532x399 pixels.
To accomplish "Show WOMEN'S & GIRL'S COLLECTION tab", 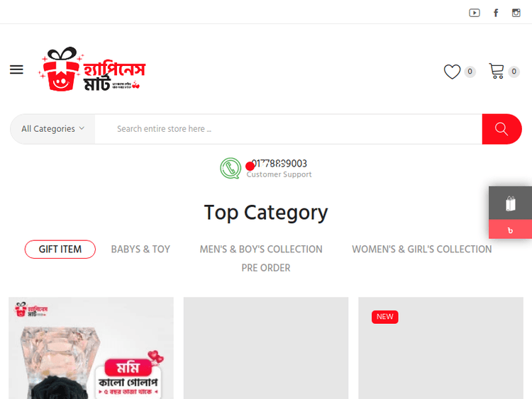I will pyautogui.click(x=422, y=249).
